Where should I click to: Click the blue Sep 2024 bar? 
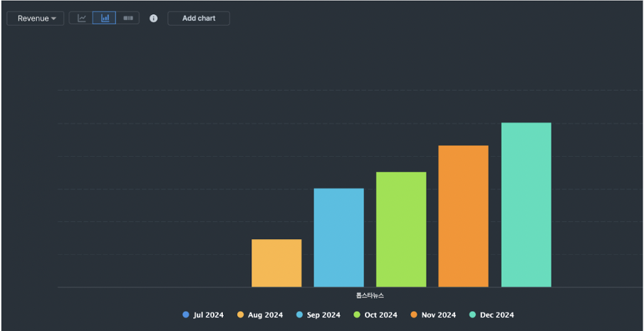coord(339,238)
